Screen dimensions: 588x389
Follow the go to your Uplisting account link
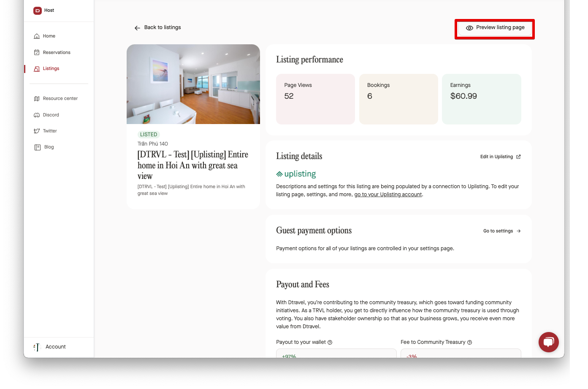[388, 194]
